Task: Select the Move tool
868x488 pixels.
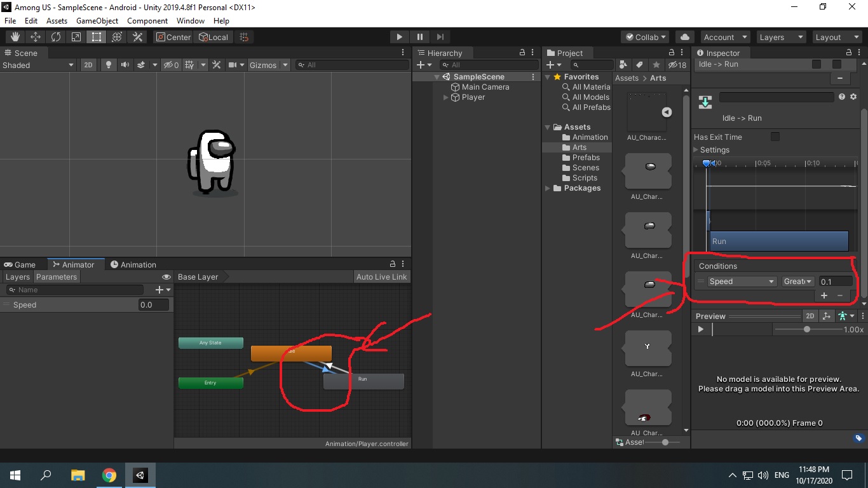Action: pyautogui.click(x=36, y=37)
